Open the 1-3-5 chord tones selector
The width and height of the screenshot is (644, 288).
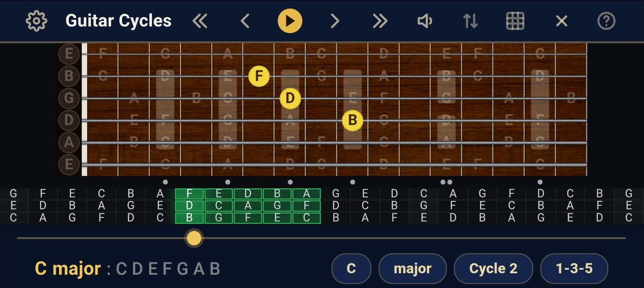coord(574,268)
